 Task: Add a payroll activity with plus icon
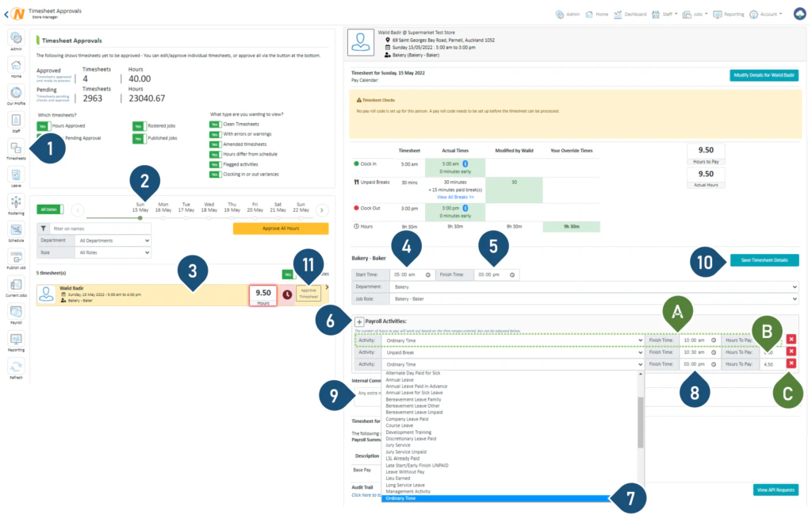coord(359,321)
